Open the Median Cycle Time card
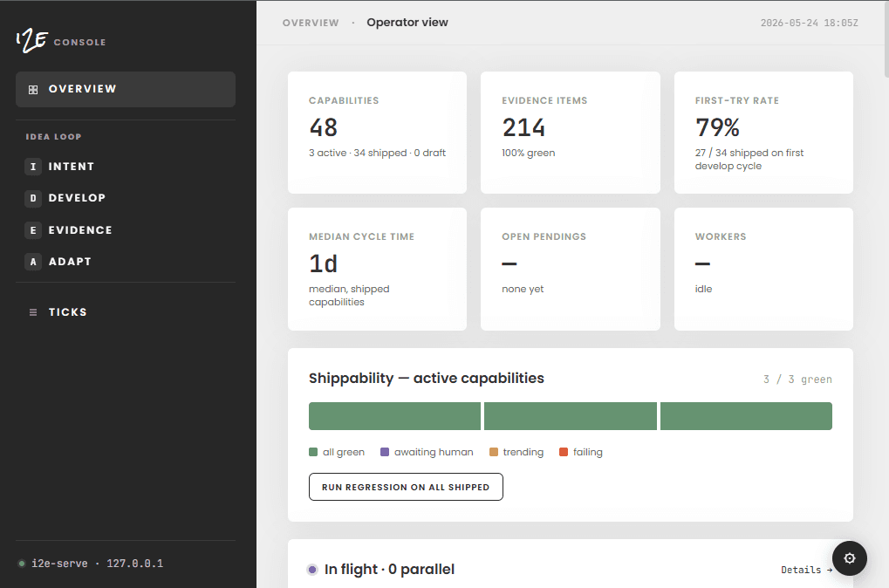This screenshot has height=588, width=889. (x=377, y=270)
